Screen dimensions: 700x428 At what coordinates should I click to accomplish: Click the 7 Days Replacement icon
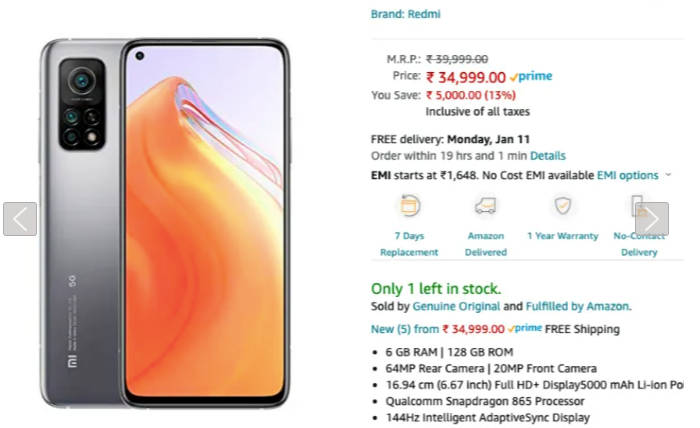409,206
